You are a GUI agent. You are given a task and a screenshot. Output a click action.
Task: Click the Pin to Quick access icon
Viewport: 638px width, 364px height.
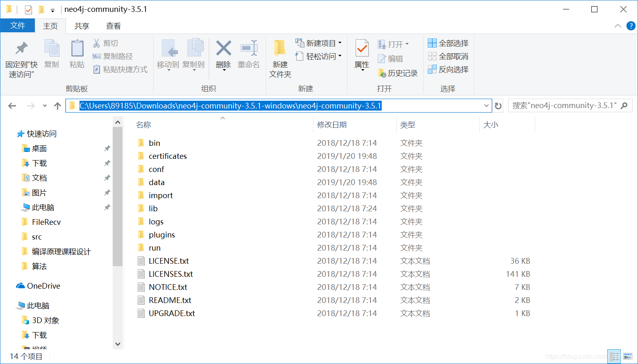pos(21,48)
